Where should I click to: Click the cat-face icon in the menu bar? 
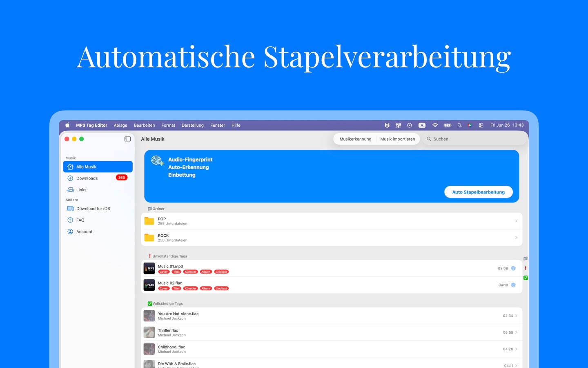(387, 125)
